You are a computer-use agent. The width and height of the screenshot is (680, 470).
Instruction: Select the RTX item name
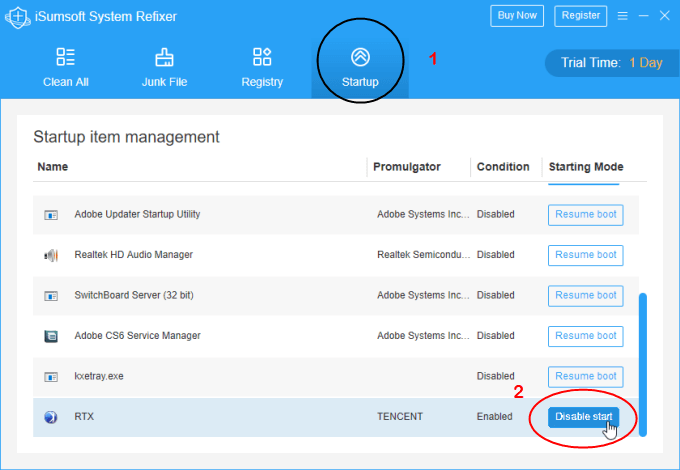pos(84,417)
